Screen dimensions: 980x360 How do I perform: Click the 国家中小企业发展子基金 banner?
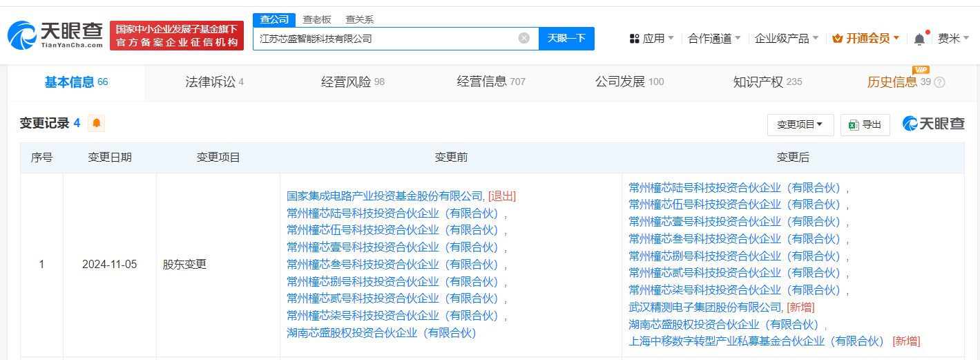point(177,35)
